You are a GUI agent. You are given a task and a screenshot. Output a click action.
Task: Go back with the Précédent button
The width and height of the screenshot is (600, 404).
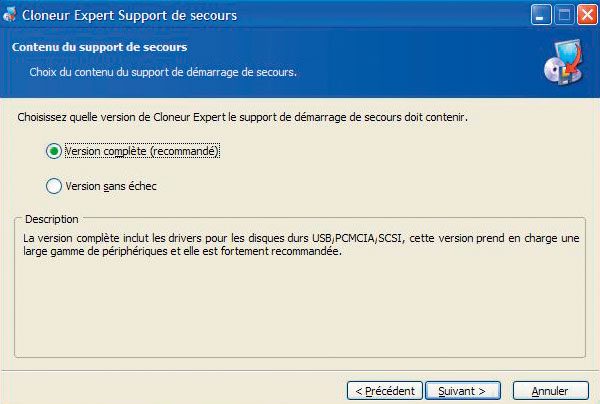pos(385,391)
